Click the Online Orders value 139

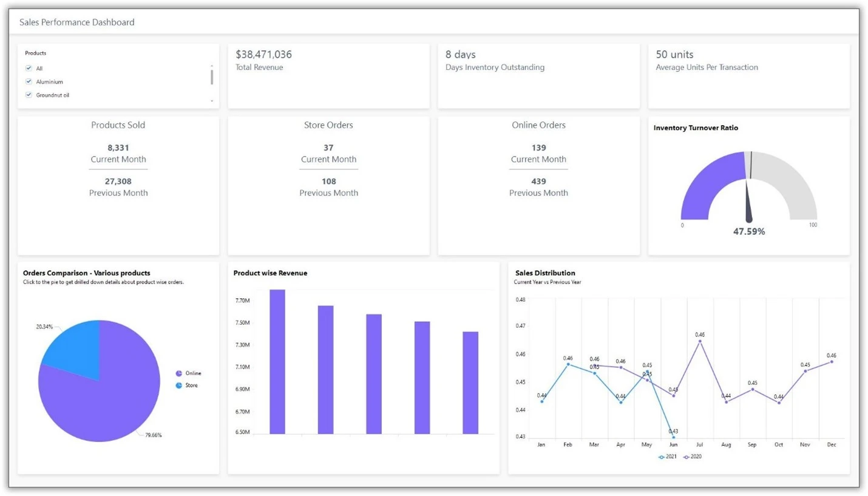point(538,148)
